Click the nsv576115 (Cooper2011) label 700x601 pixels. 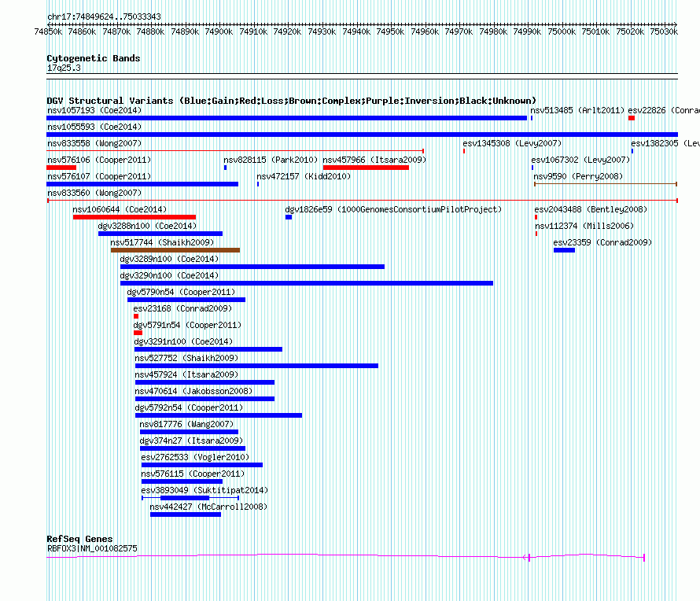(193, 474)
